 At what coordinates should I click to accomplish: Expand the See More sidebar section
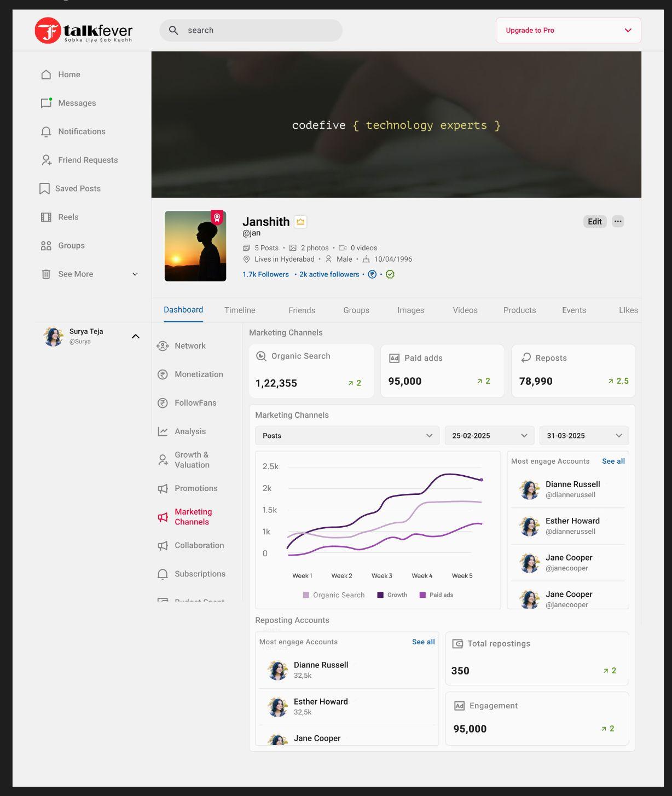pos(135,274)
